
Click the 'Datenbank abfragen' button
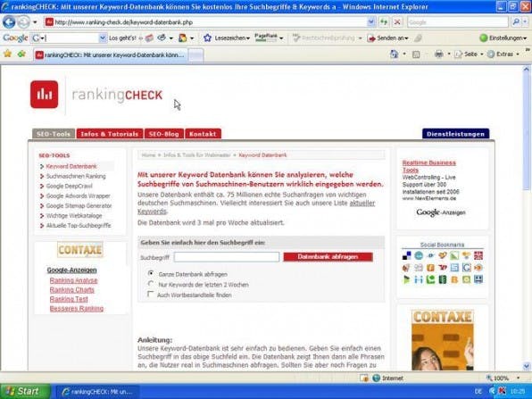coord(328,257)
